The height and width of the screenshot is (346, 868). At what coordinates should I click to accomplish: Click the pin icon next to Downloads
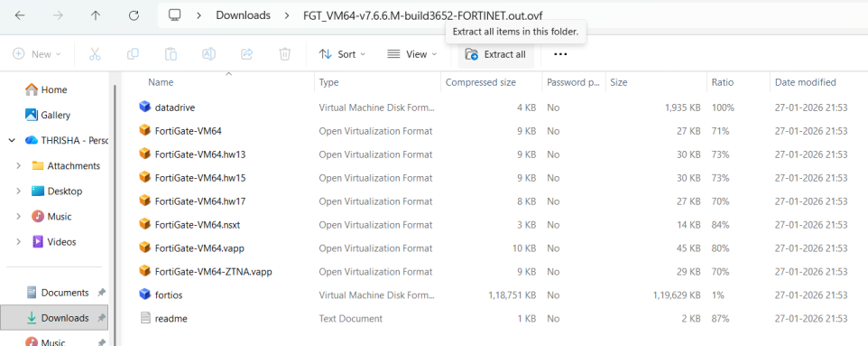click(102, 318)
